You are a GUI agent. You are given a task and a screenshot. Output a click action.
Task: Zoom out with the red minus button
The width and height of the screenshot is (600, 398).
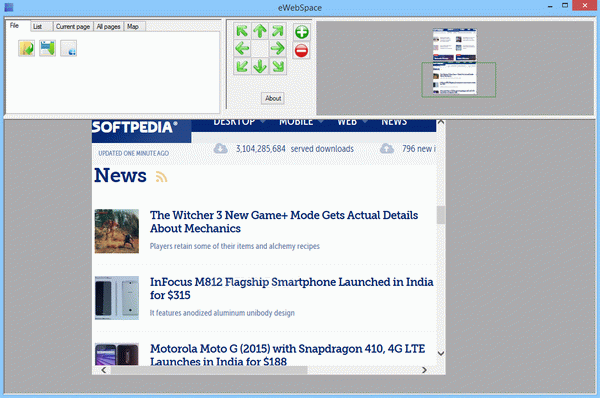coord(302,51)
